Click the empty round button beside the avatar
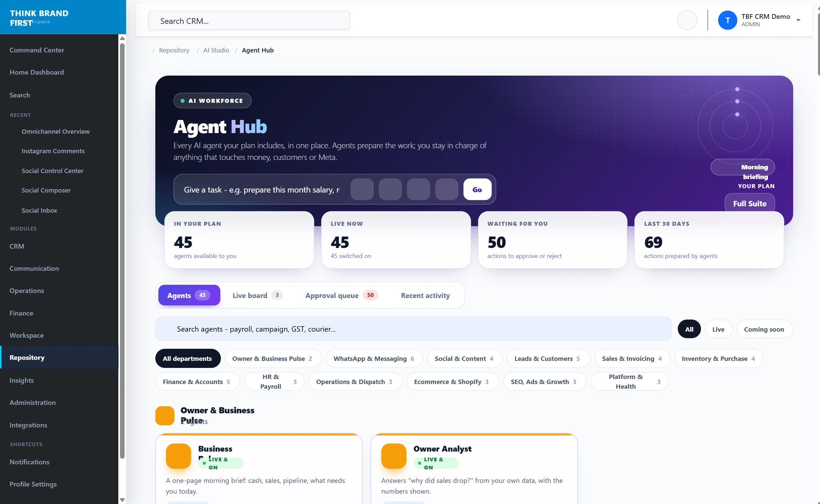The image size is (820, 504). [x=687, y=20]
